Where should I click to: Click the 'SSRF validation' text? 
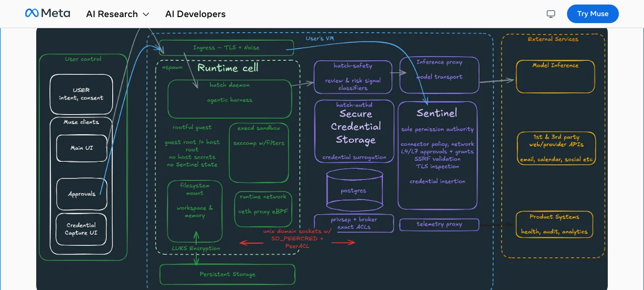(437, 159)
